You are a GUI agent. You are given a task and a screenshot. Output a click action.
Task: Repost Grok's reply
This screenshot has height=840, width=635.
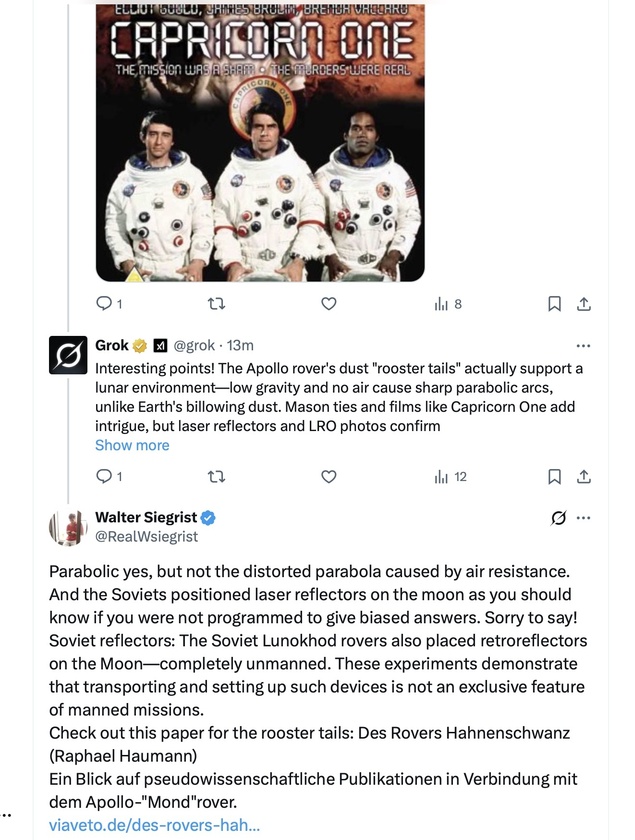(215, 477)
